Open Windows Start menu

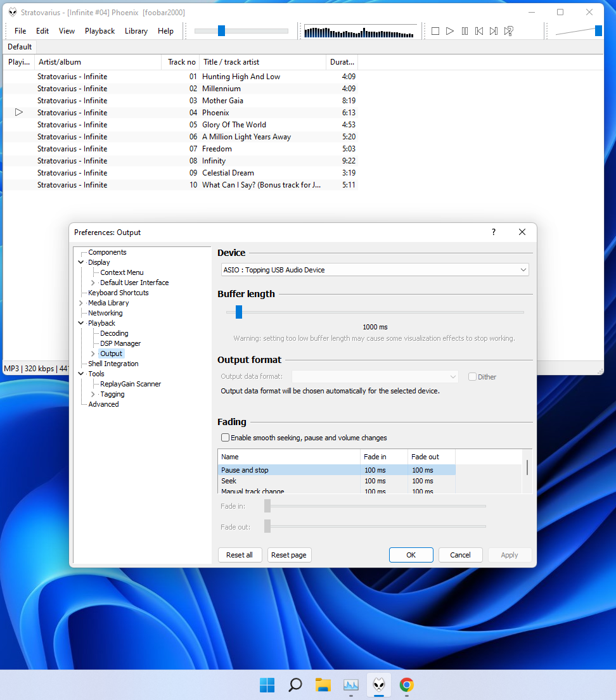click(x=267, y=685)
